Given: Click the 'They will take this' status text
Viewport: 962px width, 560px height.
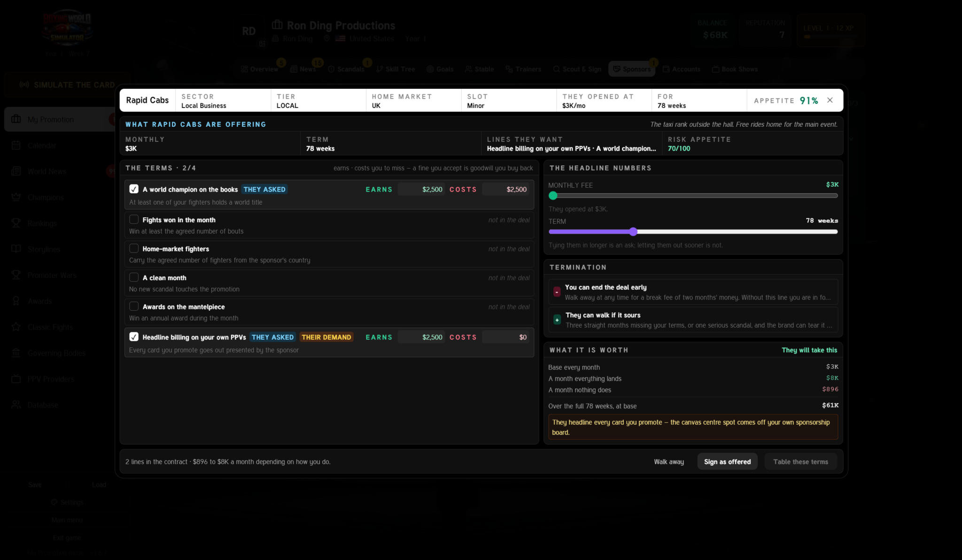Looking at the screenshot, I should click(x=809, y=350).
